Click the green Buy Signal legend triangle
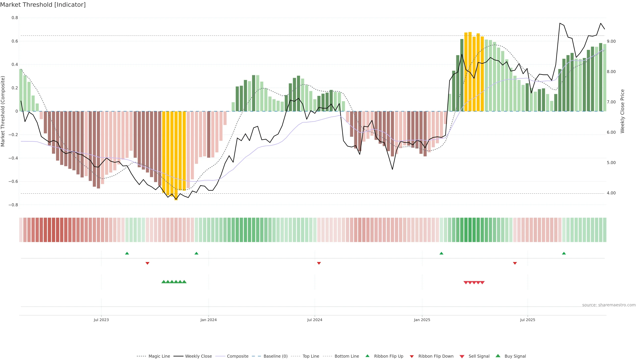 click(x=498, y=356)
